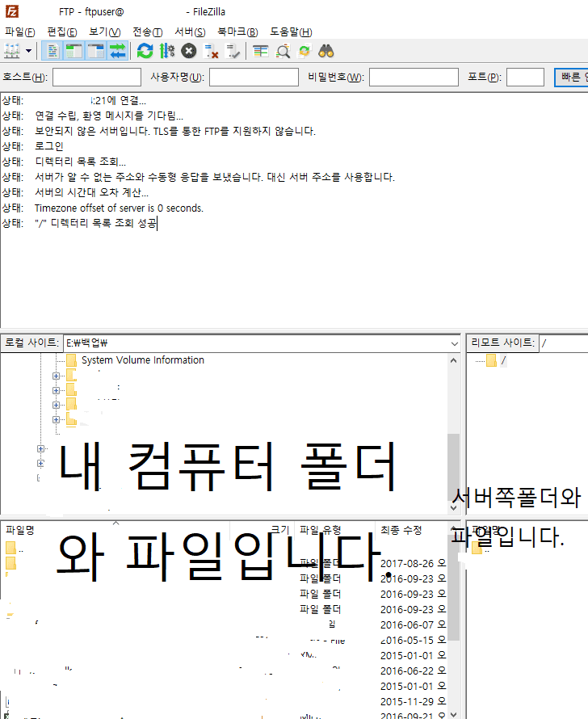
Task: Click the log line 로그인
Action: [x=49, y=146]
